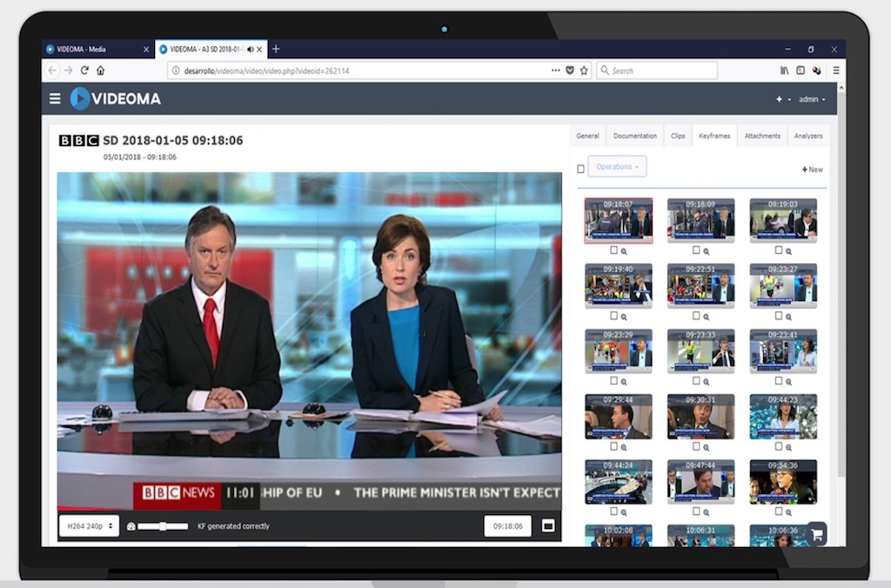Mute the audio on the playing tab
This screenshot has height=588, width=891.
(251, 50)
